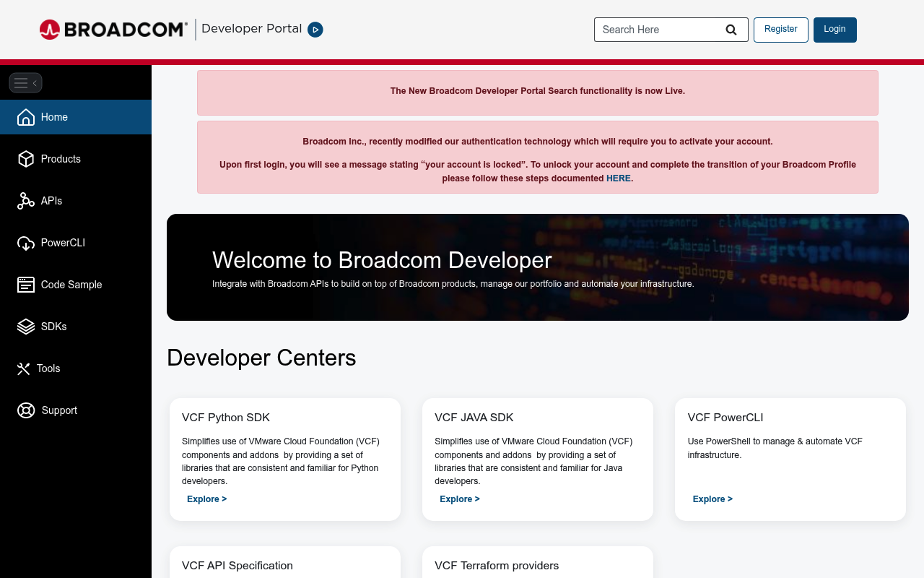Screen dimensions: 924x578
Task: Click the Products cube icon
Action: (26, 159)
